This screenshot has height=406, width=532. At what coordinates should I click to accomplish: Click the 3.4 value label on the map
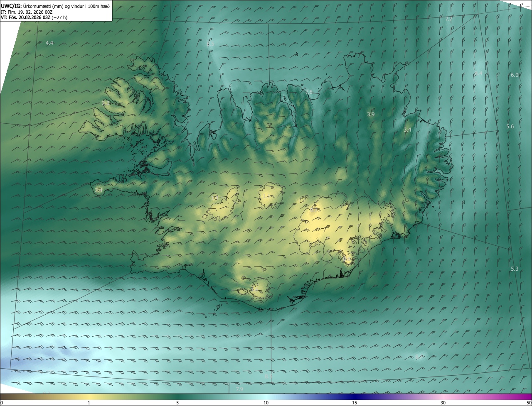coord(407,130)
